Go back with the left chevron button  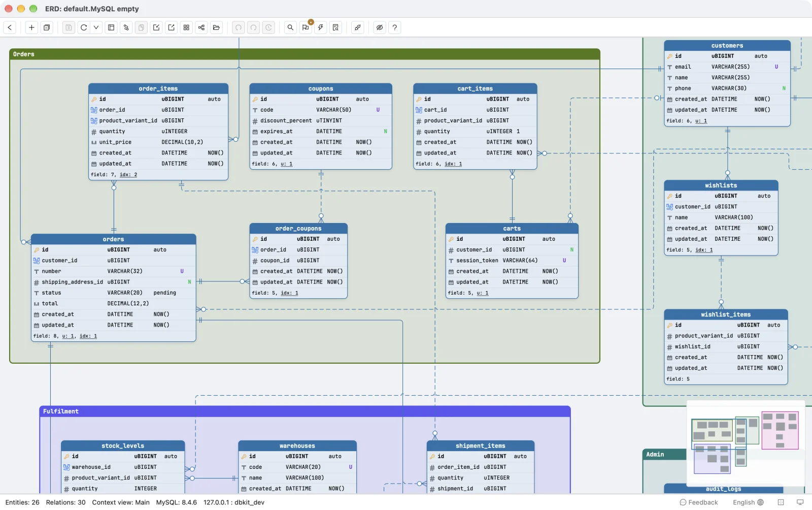(10, 27)
